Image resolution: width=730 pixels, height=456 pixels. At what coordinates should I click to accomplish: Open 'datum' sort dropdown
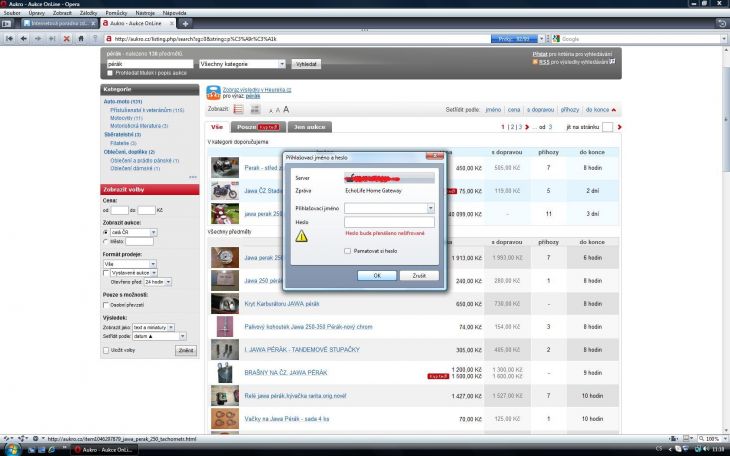point(159,336)
